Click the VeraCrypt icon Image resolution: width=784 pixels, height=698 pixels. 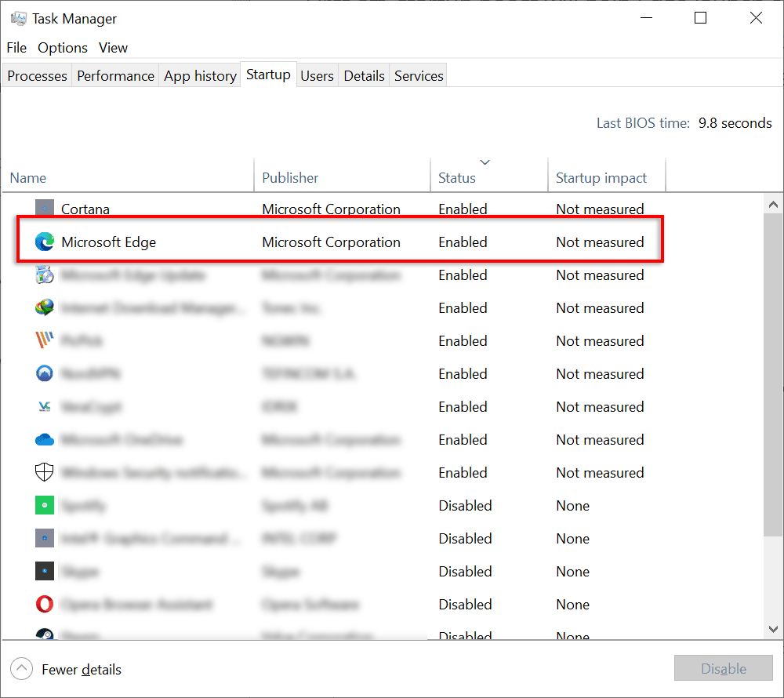pos(45,406)
